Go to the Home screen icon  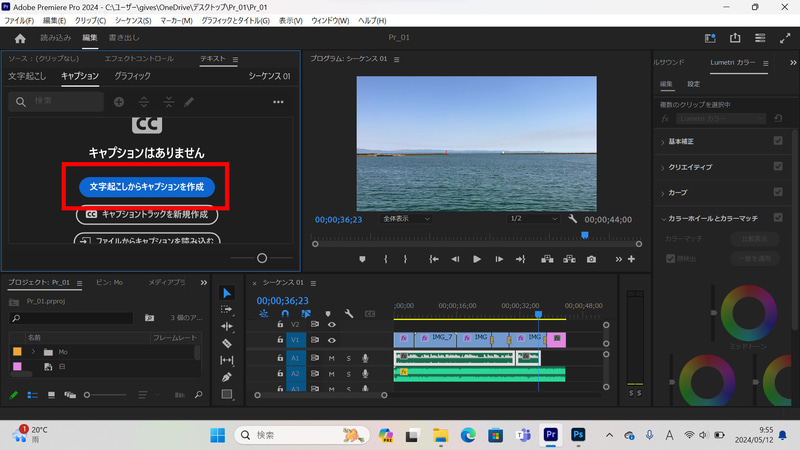pos(20,38)
